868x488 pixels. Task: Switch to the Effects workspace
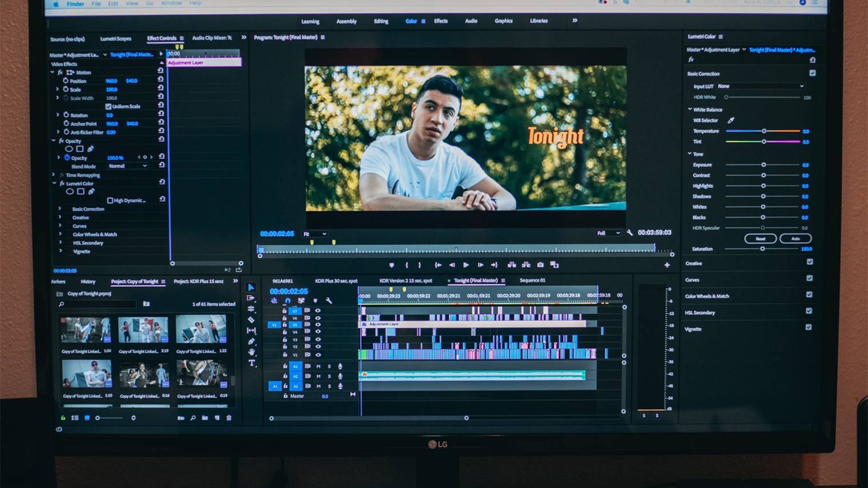441,21
